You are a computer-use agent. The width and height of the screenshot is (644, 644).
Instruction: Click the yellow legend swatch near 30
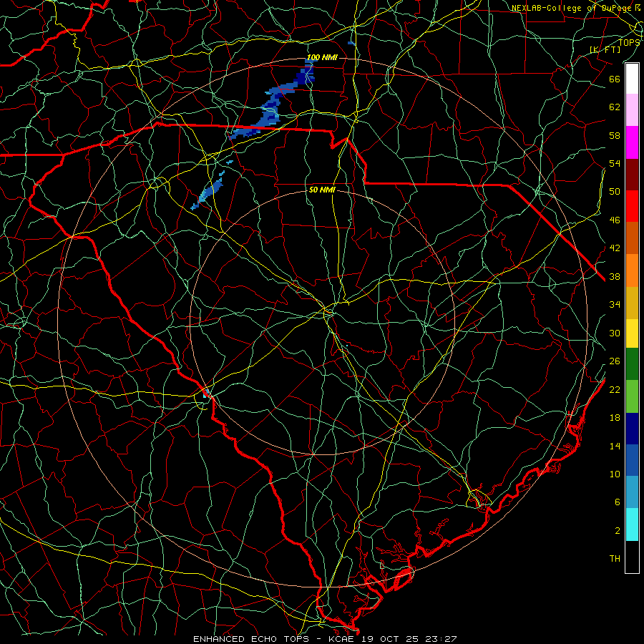[x=632, y=333]
